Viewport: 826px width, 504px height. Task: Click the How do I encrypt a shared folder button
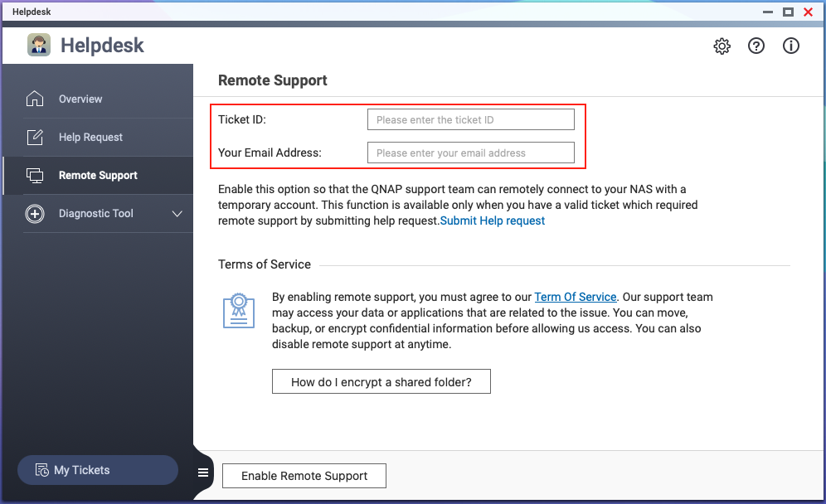(381, 381)
